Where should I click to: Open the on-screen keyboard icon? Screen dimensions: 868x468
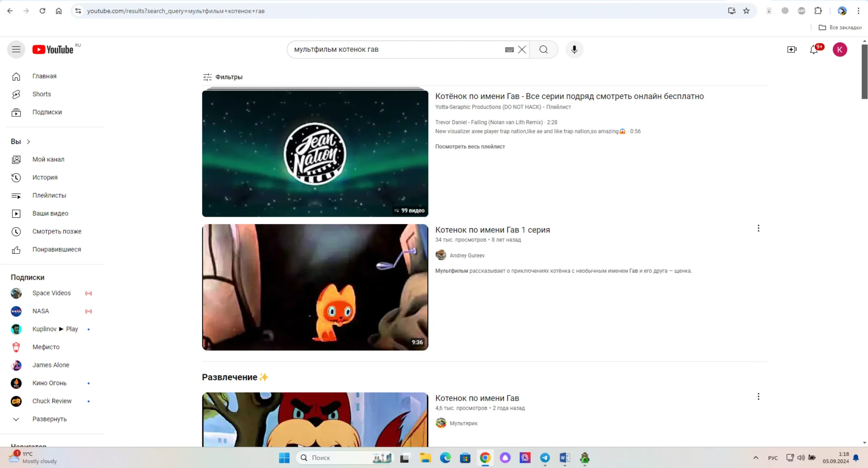[x=509, y=49]
